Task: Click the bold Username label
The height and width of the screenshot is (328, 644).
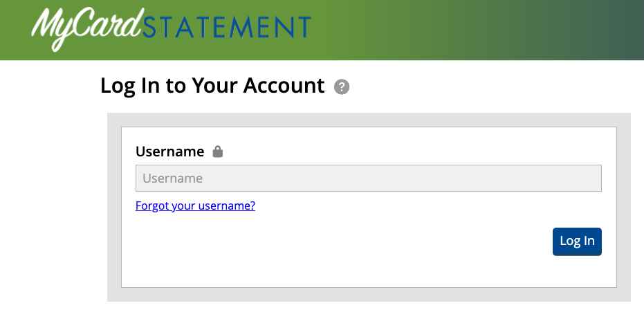Action: 169,152
